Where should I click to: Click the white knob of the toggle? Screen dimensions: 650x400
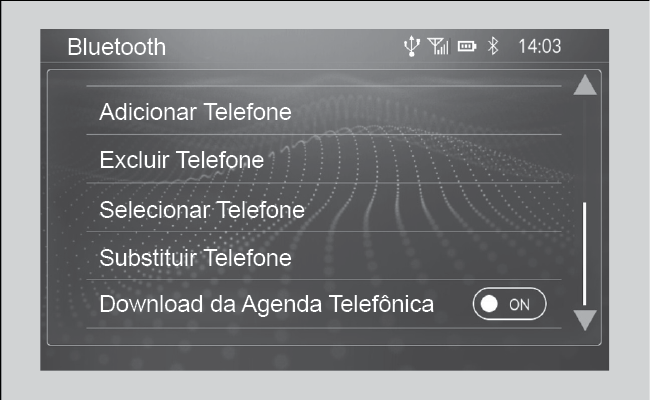[489, 304]
